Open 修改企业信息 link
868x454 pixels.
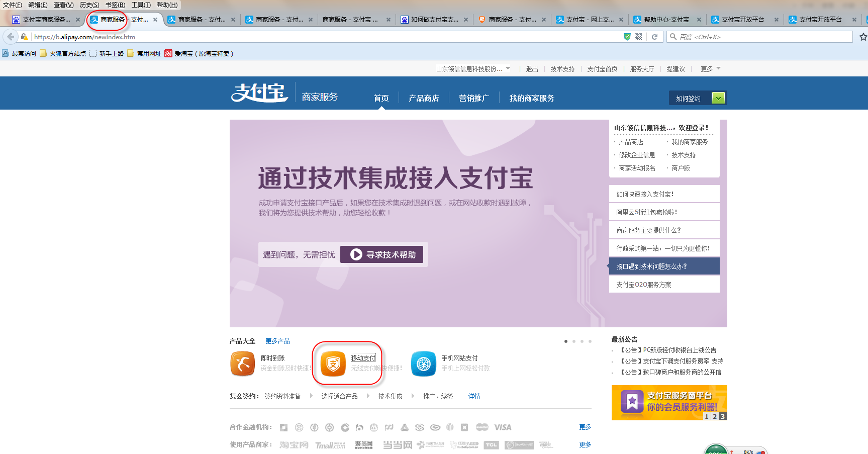637,155
